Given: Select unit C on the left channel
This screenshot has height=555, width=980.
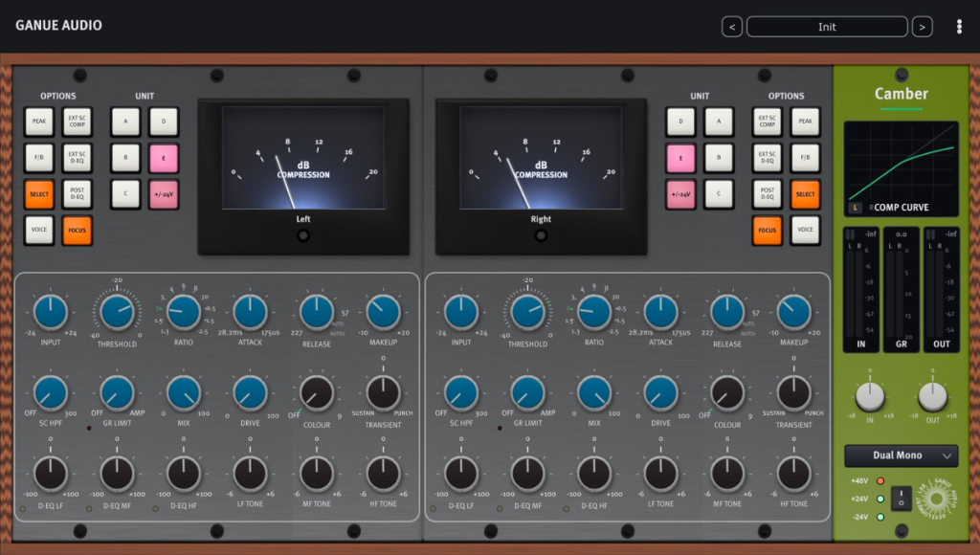Looking at the screenshot, I should [125, 194].
